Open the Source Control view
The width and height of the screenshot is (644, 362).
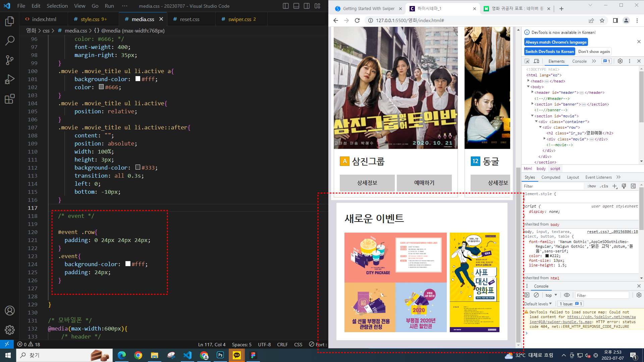pyautogui.click(x=9, y=60)
